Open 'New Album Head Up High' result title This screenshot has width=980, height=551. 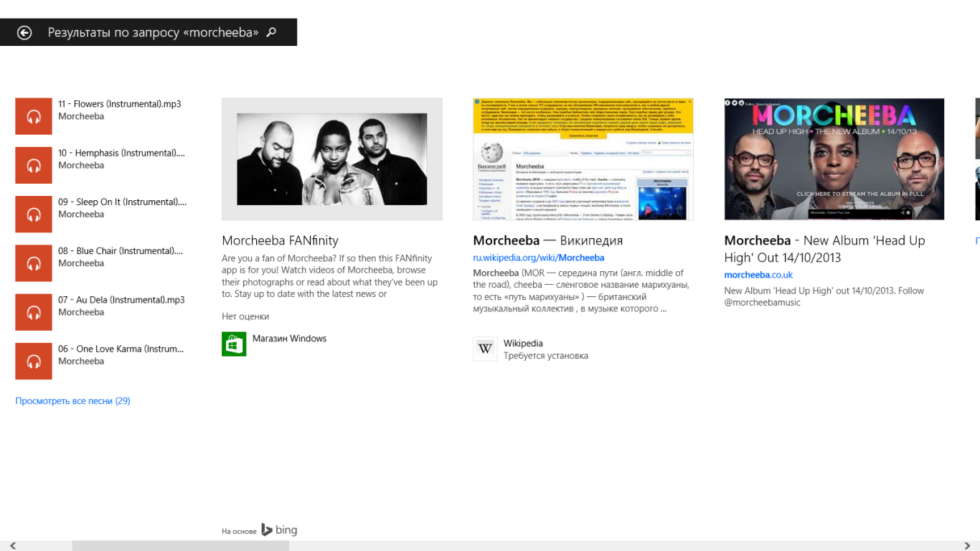(825, 249)
